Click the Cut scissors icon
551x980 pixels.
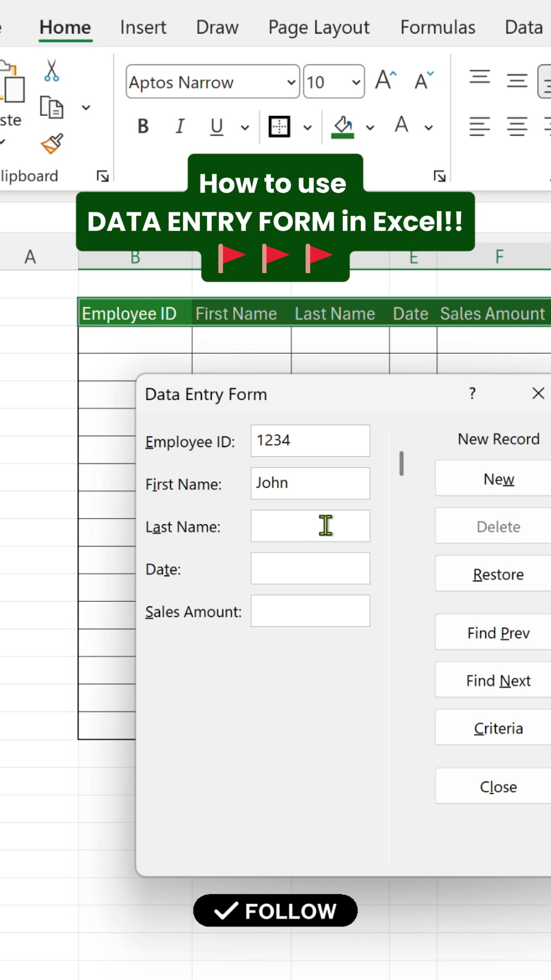pos(52,70)
